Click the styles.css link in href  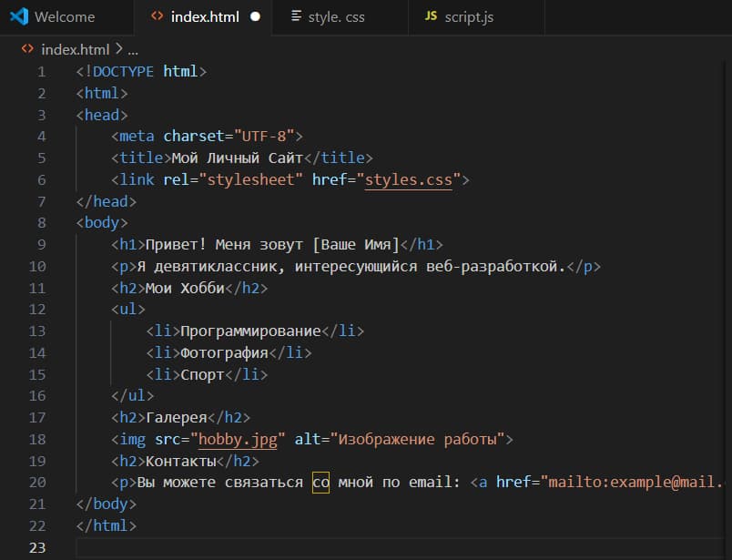[409, 179]
